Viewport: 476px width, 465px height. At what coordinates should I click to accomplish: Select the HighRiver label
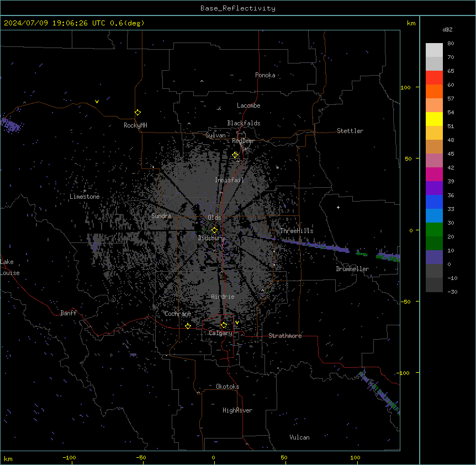pyautogui.click(x=237, y=410)
